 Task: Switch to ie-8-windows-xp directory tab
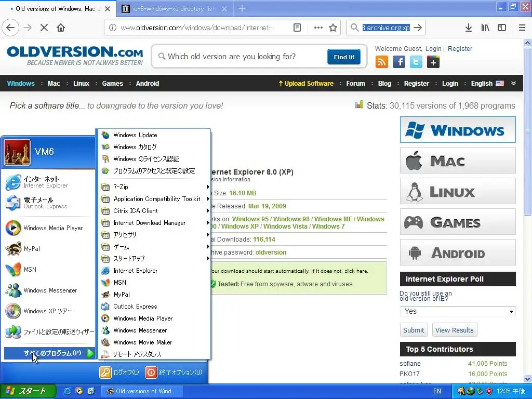coord(175,9)
